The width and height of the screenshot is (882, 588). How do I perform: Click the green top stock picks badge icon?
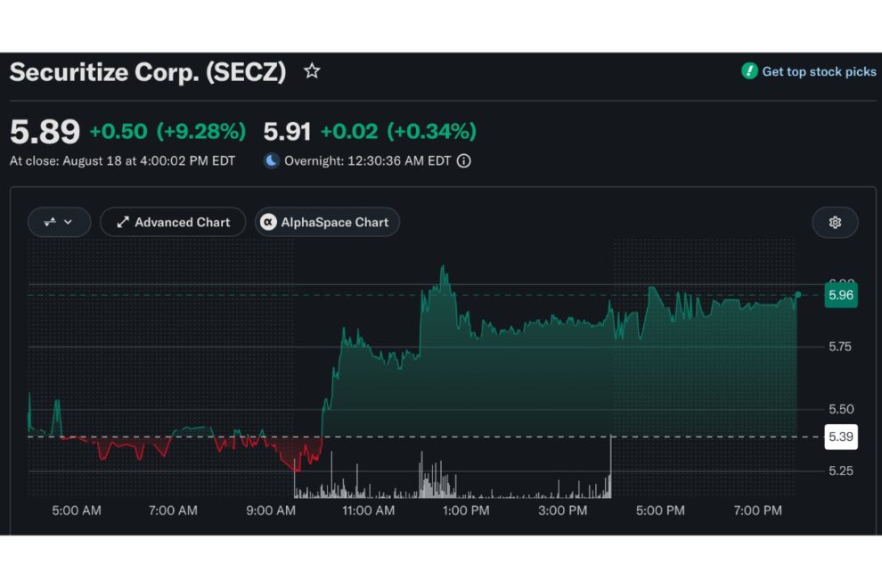pyautogui.click(x=749, y=71)
